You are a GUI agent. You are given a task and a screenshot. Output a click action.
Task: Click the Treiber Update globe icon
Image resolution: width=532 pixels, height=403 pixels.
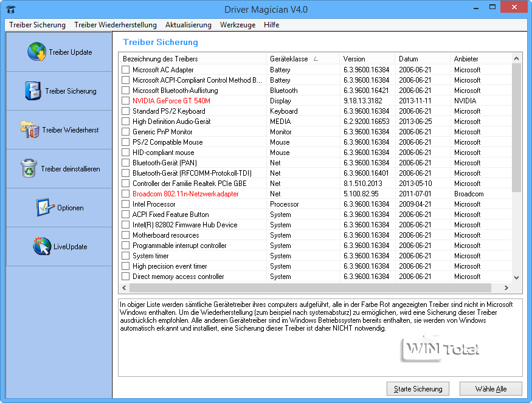click(36, 52)
